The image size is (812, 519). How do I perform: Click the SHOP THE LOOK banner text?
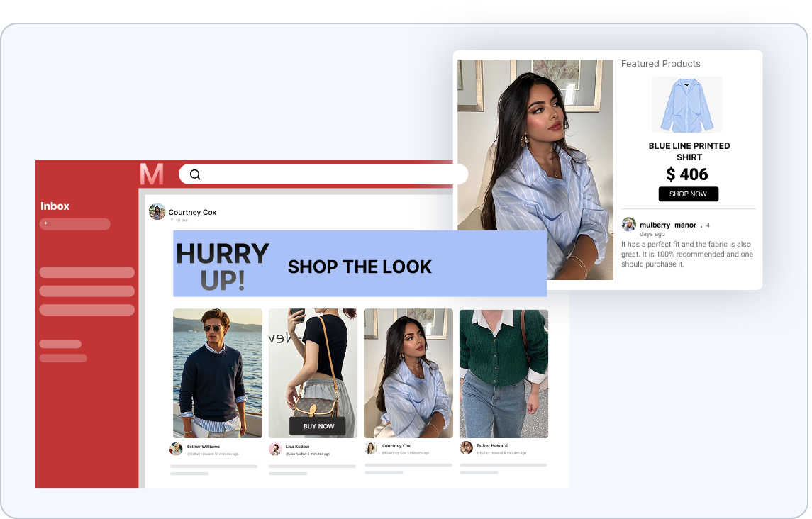(x=360, y=267)
